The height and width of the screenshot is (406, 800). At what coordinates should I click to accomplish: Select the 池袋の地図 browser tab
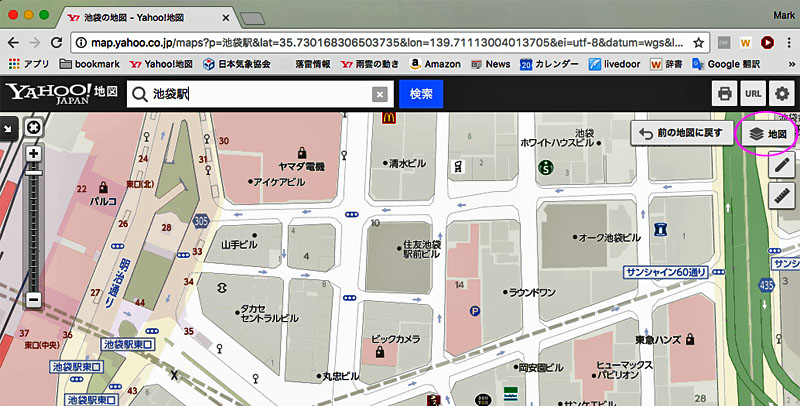click(x=148, y=18)
